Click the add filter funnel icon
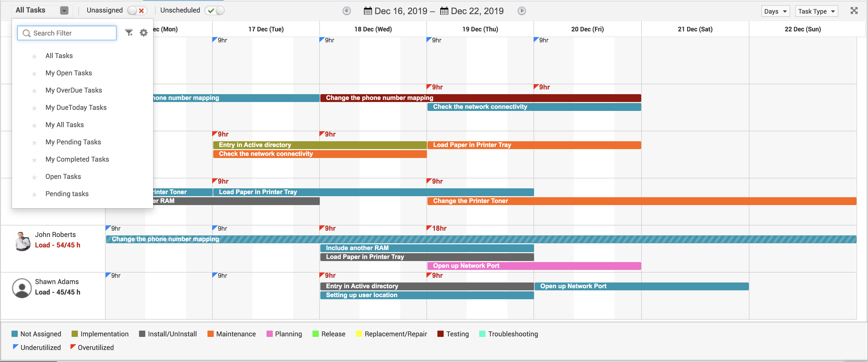The height and width of the screenshot is (362, 868). coord(129,33)
